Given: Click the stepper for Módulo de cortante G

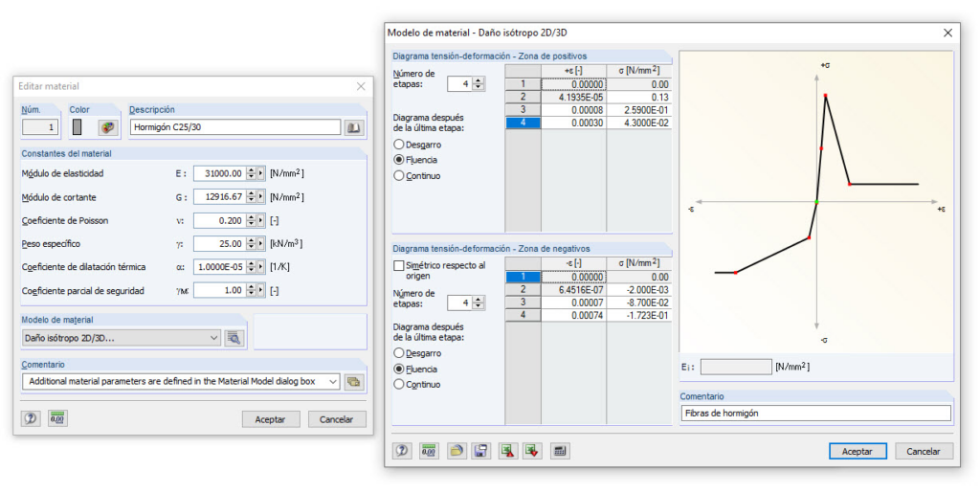Looking at the screenshot, I should pyautogui.click(x=252, y=197).
